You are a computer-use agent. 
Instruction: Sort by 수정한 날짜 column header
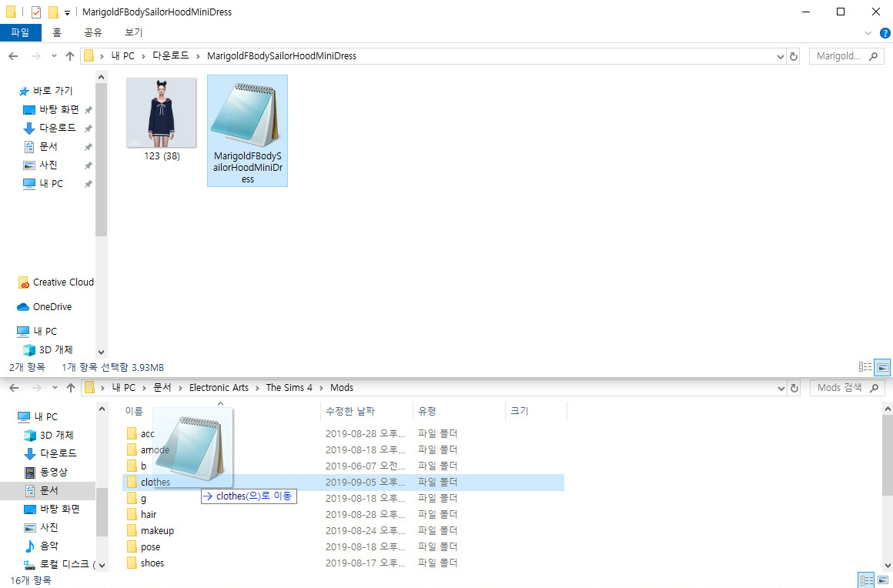(366, 411)
